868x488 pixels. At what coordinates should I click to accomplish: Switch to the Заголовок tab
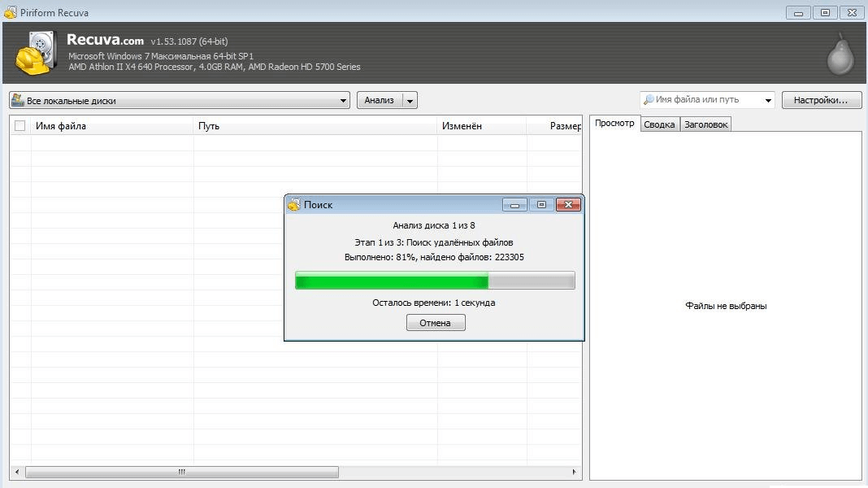705,124
